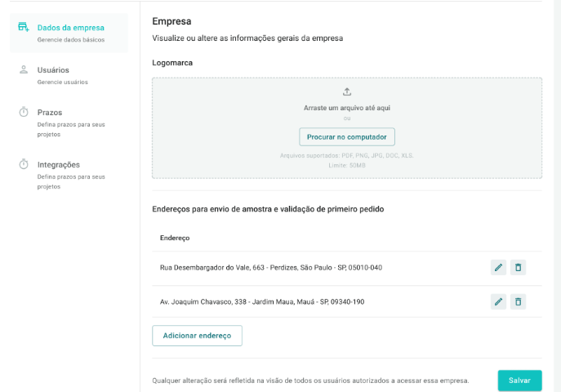
Task: Click the store icon beside Dados da empresa
Action: point(24,27)
